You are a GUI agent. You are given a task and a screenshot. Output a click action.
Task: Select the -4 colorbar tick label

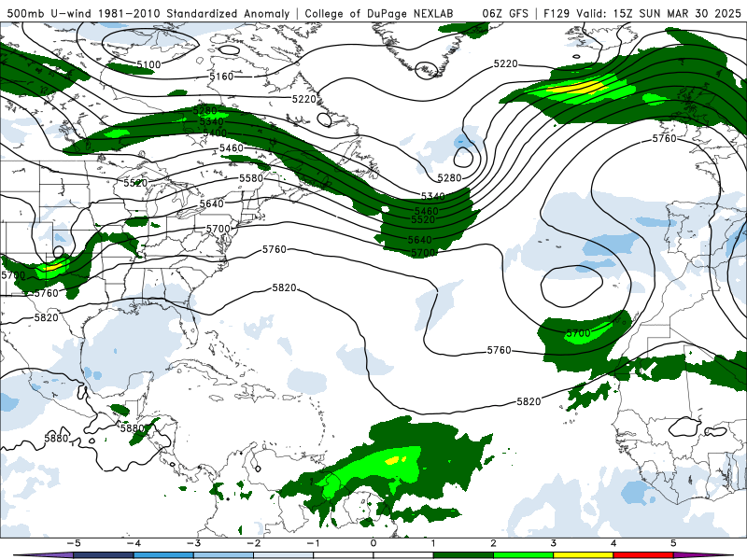click(x=134, y=543)
